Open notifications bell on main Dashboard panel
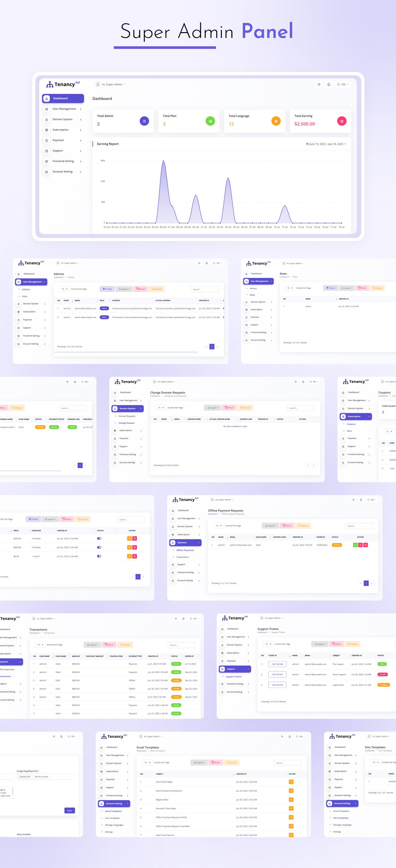The height and width of the screenshot is (868, 396). 328,84
